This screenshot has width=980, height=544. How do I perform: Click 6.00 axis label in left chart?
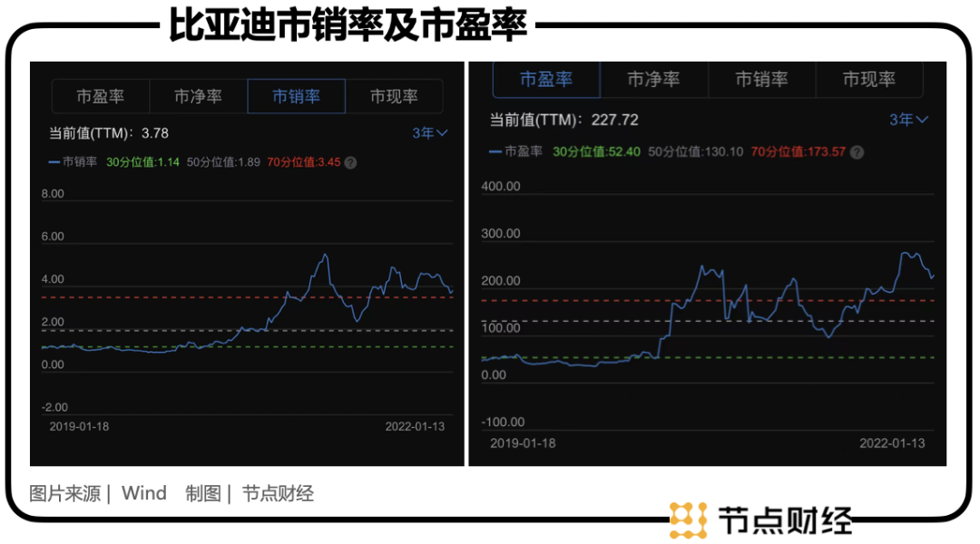53,237
